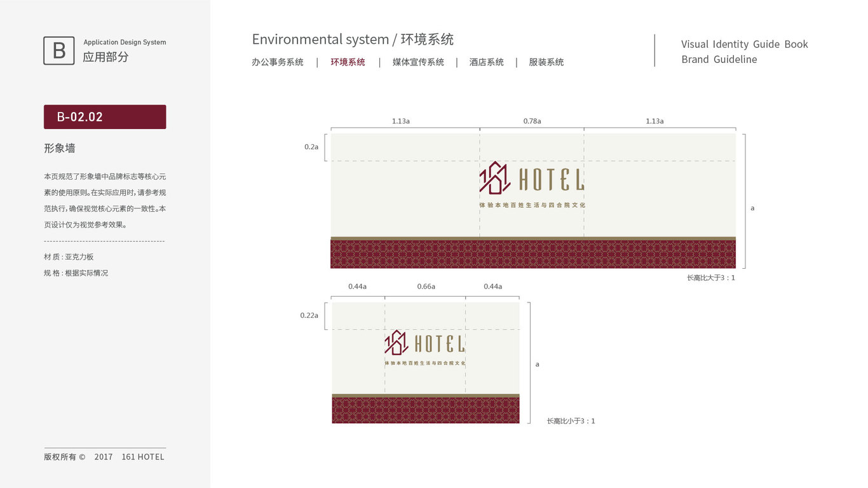Screen dimensions: 868x488
Task: Click the 长高比大于3 : 1 caption
Action: point(711,278)
